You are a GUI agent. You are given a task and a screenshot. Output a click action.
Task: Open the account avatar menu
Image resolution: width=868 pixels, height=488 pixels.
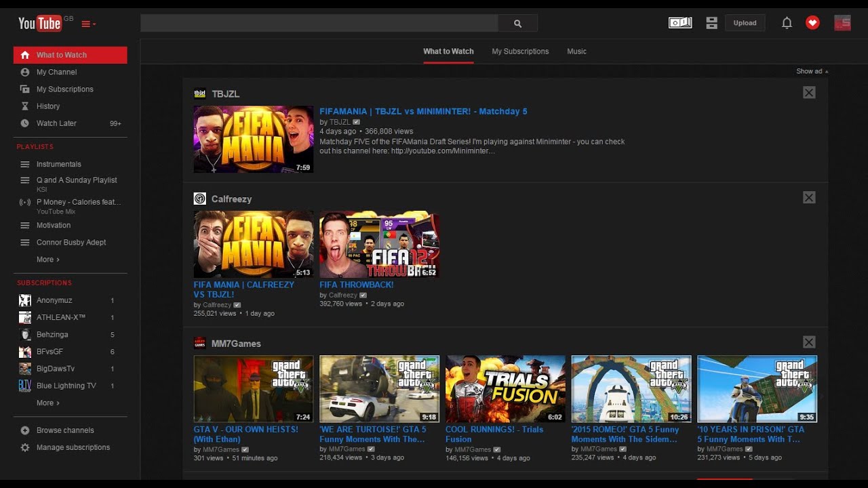[842, 23]
